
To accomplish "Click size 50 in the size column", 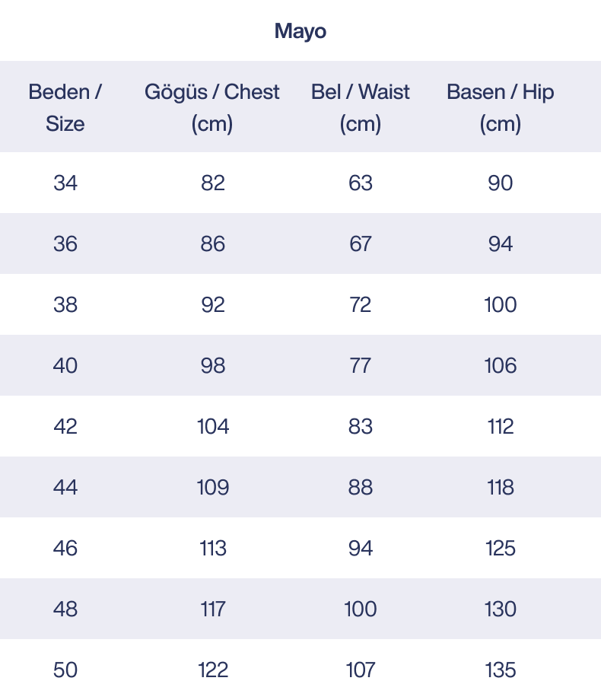I will 65,670.
